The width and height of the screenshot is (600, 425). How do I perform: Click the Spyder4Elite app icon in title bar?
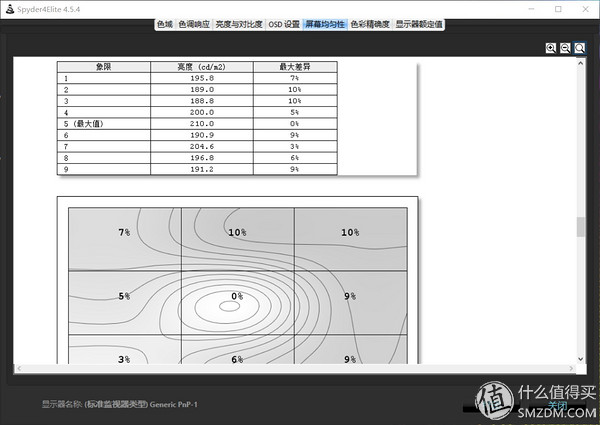10,9
